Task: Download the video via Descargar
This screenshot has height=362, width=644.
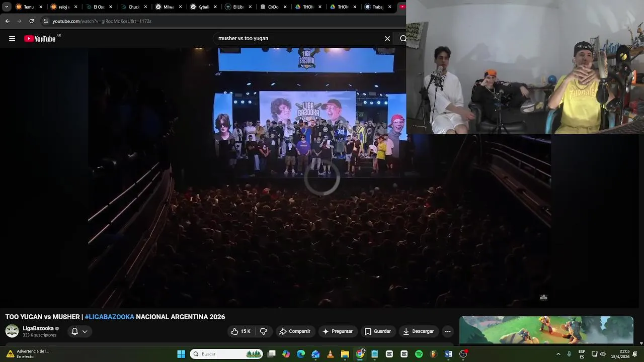Action: pyautogui.click(x=418, y=331)
